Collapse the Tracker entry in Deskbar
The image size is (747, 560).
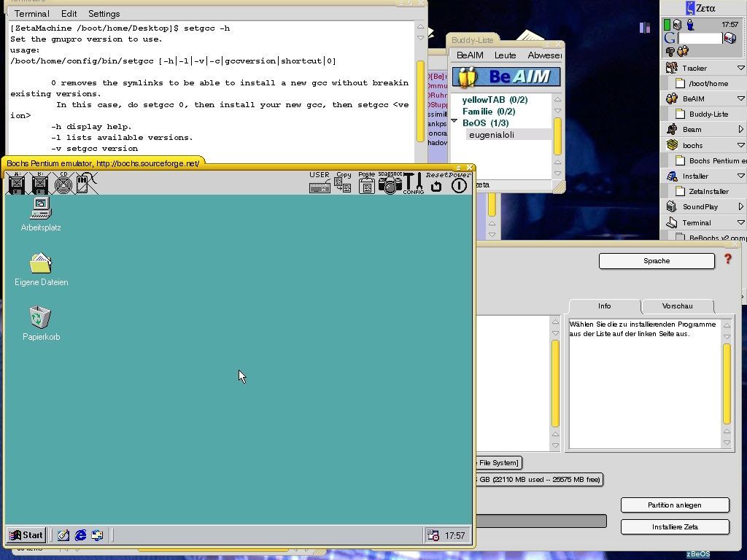coord(741,68)
